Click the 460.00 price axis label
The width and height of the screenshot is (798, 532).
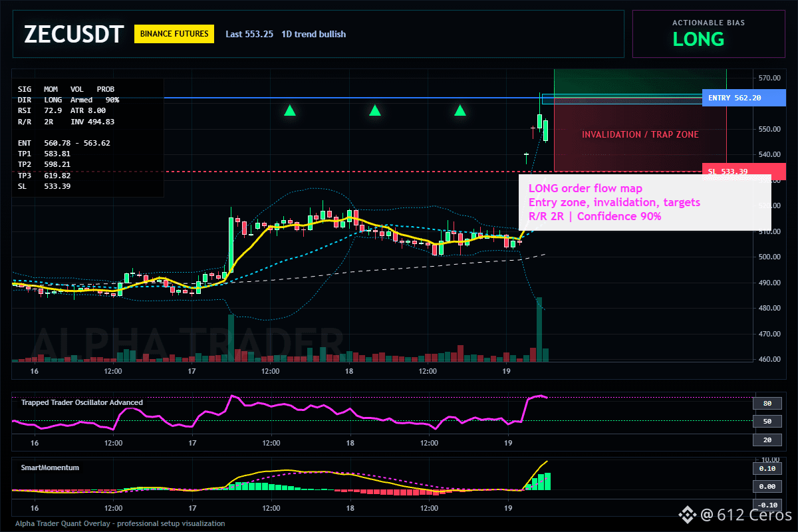tap(768, 360)
